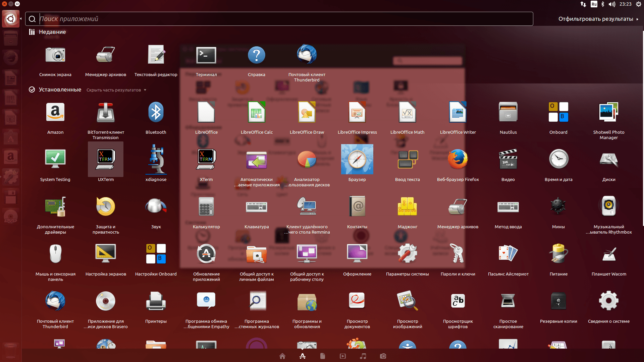Open LibreOffice Impress
The width and height of the screenshot is (644, 362).
tap(357, 112)
